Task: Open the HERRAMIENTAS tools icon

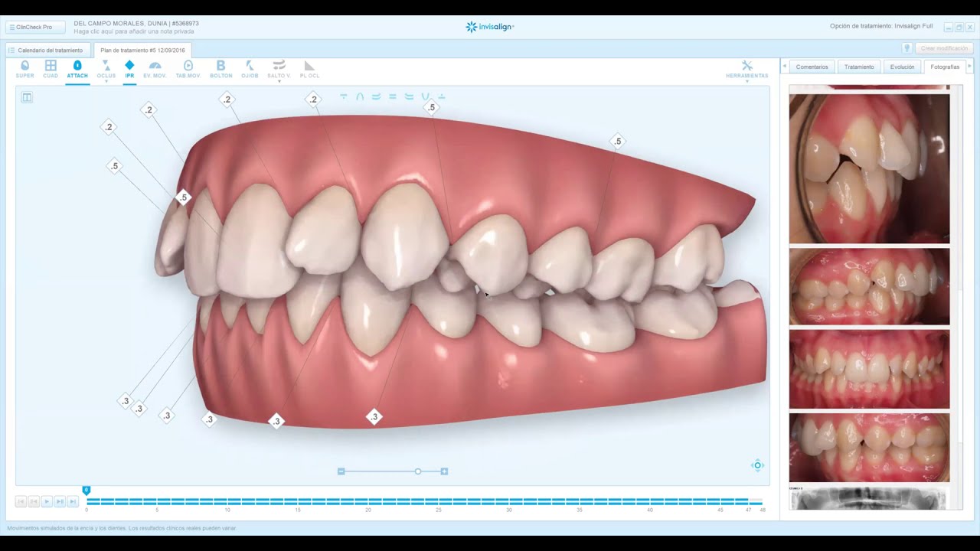Action: [747, 66]
